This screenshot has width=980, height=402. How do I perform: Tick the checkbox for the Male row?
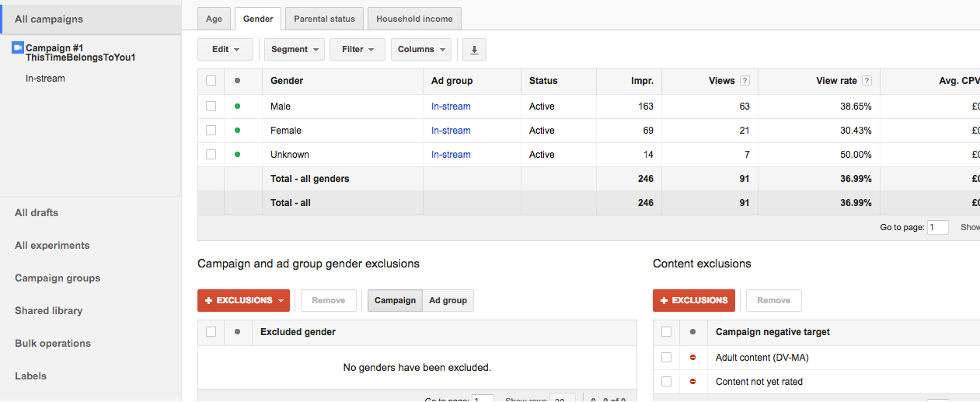pyautogui.click(x=211, y=107)
